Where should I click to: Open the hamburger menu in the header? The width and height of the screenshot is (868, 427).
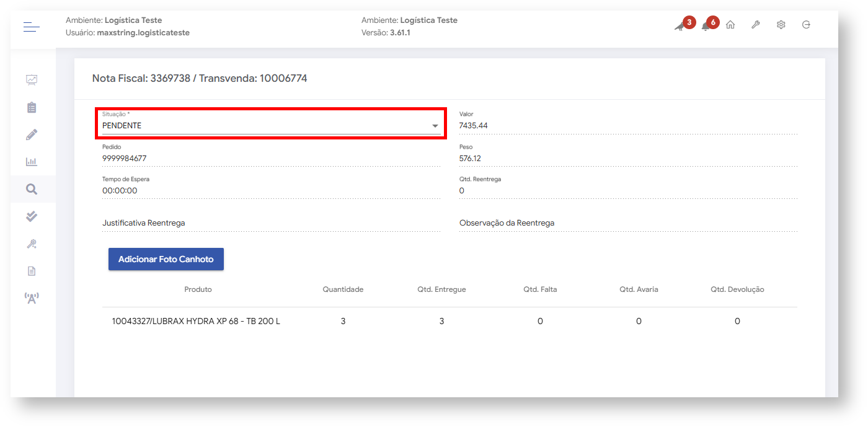(32, 27)
